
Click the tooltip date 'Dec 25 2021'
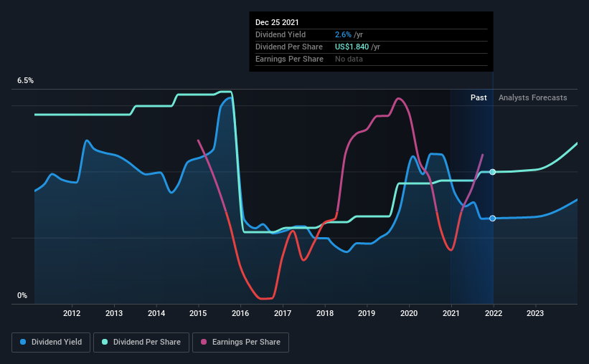pos(277,22)
